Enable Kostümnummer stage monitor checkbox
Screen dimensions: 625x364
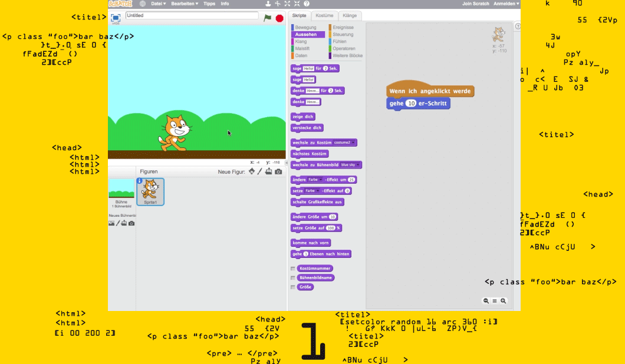coord(293,269)
